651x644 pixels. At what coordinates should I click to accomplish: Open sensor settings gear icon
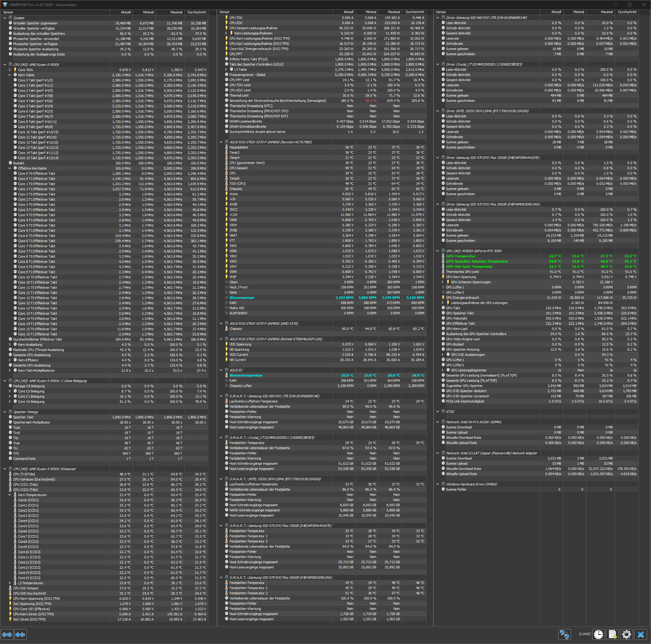(626, 634)
